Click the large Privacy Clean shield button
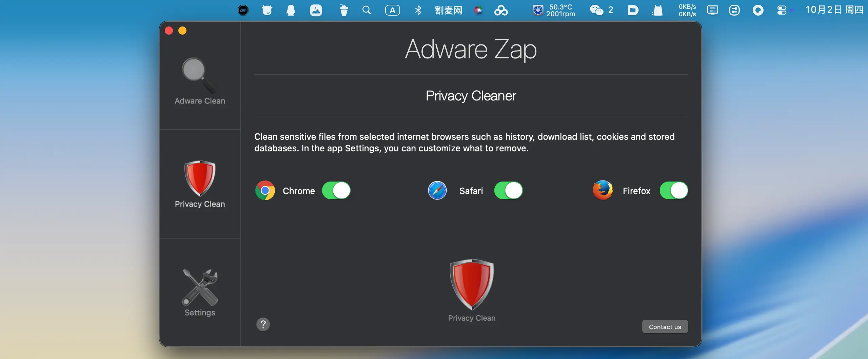The height and width of the screenshot is (359, 868). [471, 285]
